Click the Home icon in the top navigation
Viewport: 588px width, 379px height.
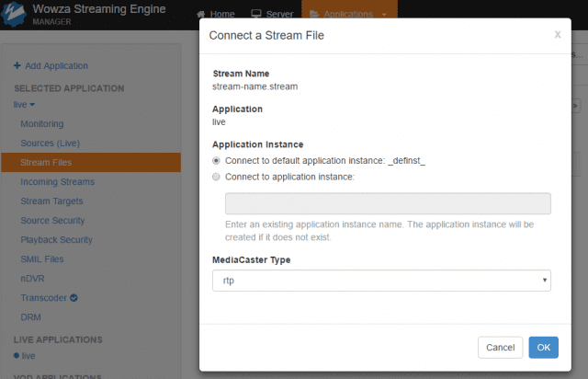201,15
